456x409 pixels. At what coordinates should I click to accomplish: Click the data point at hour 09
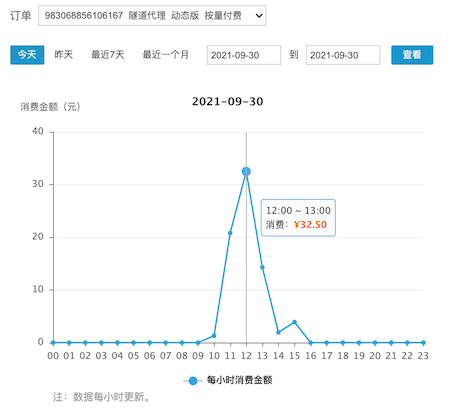pyautogui.click(x=198, y=342)
